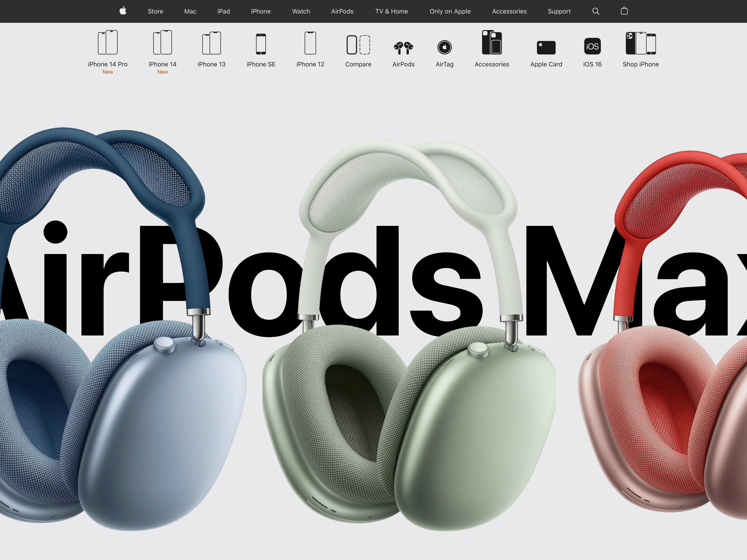The image size is (747, 560).
Task: Click the 'New' tag under iPhone 14 Pro
Action: point(108,72)
